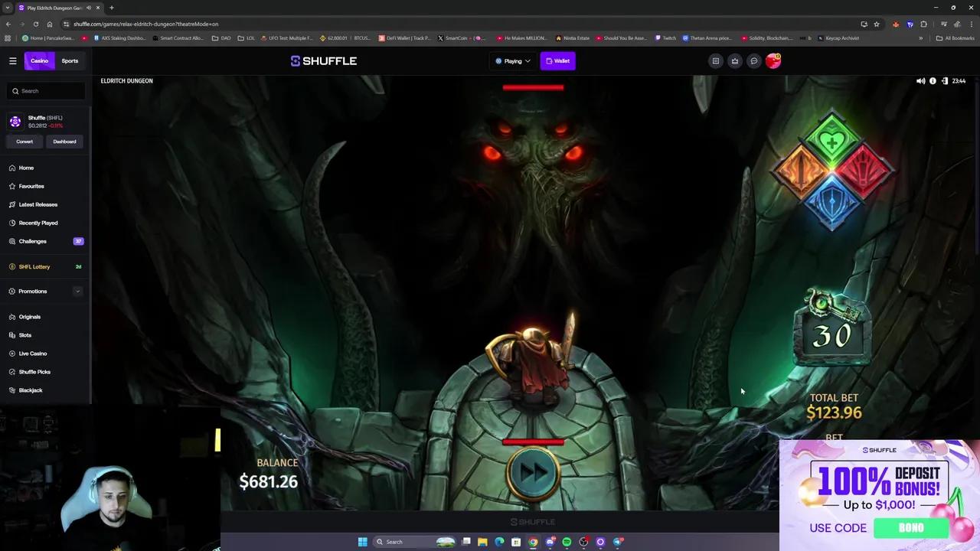Viewport: 980px width, 551px height.
Task: Mute the game sound with the speaker icon
Action: coord(920,80)
